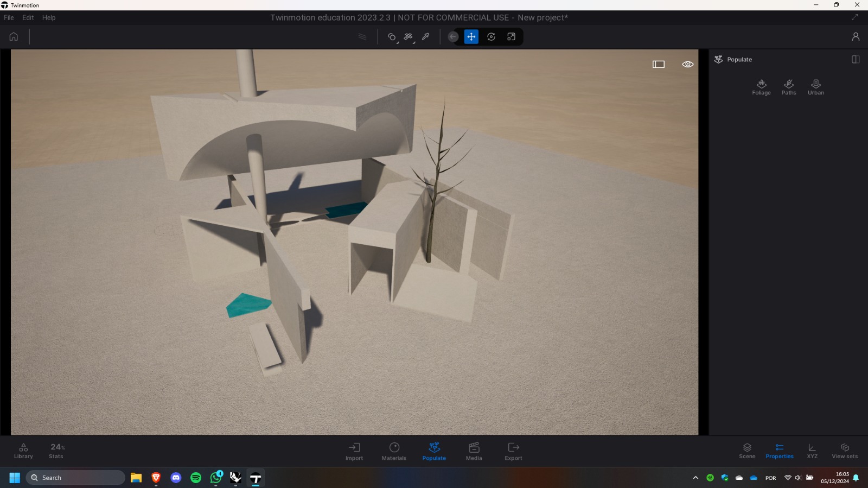Show the Stats at 24%
The image size is (868, 488).
click(x=56, y=451)
